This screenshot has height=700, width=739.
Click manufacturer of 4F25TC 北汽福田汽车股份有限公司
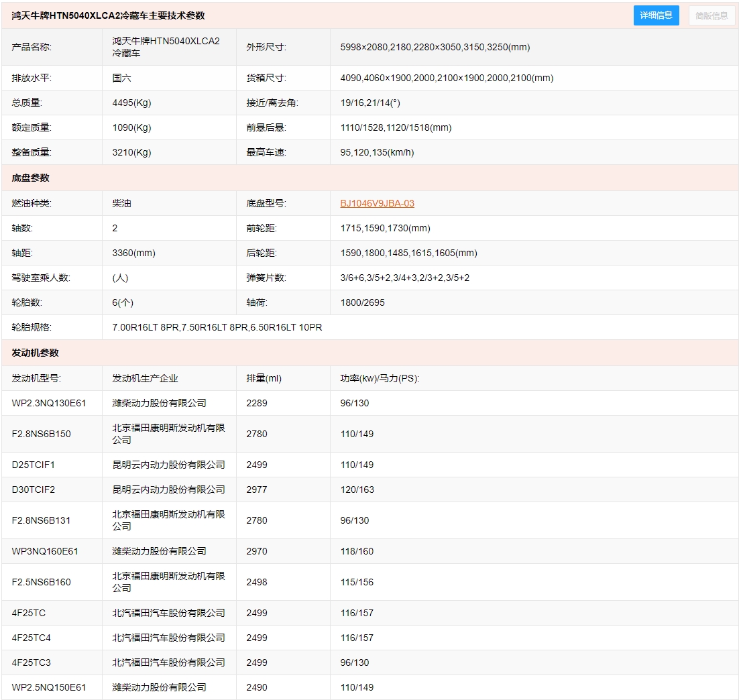[x=169, y=613]
